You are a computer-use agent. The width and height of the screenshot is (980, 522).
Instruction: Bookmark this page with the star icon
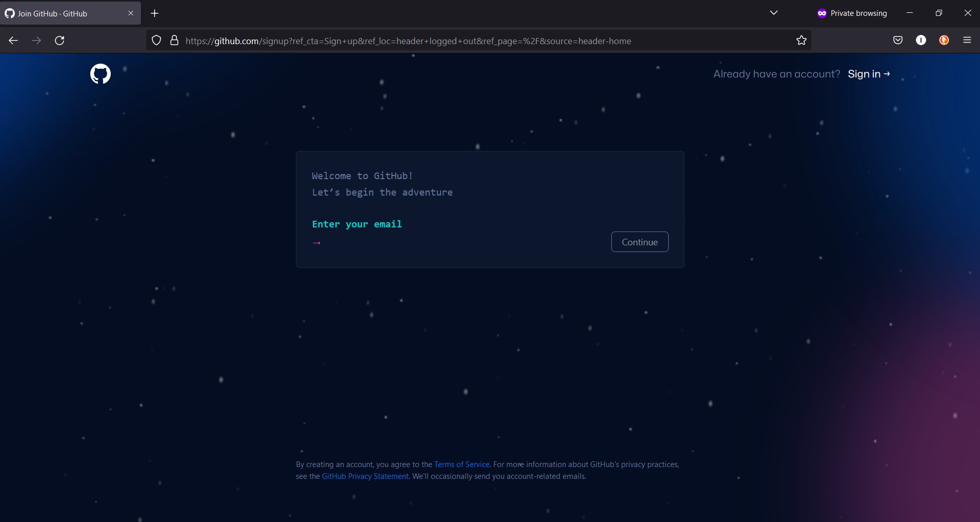point(801,41)
